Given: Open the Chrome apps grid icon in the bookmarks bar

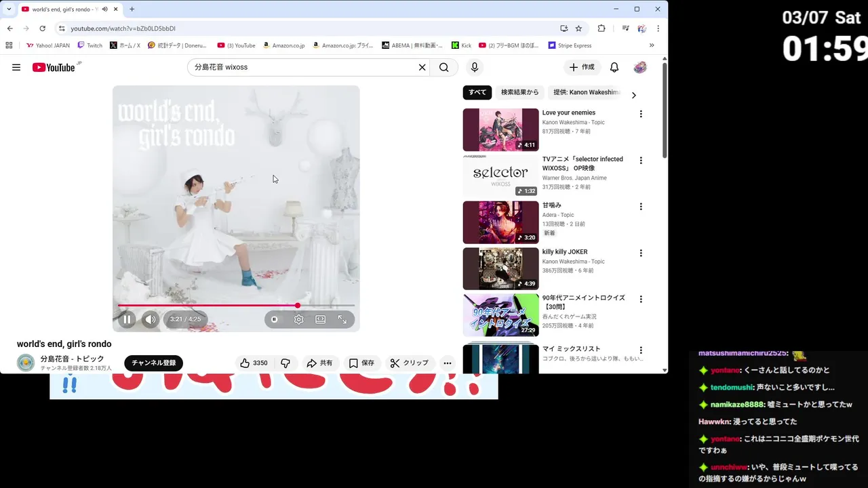Looking at the screenshot, I should (9, 45).
